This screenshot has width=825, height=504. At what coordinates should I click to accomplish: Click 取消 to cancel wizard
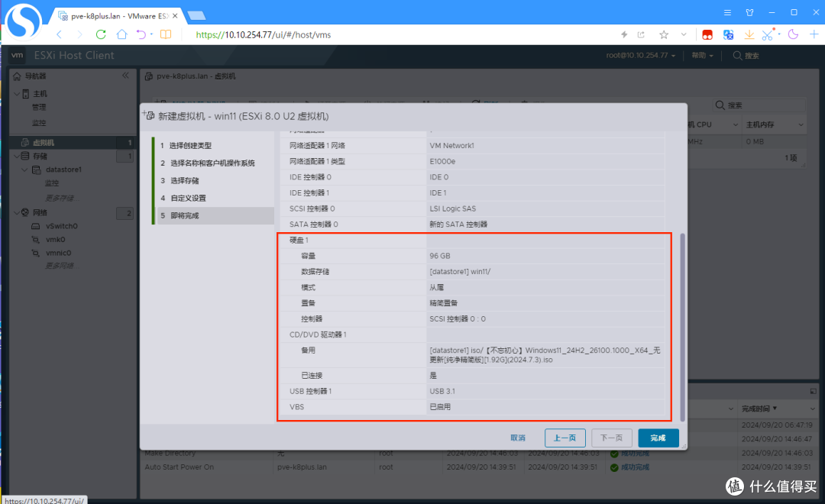pyautogui.click(x=518, y=438)
